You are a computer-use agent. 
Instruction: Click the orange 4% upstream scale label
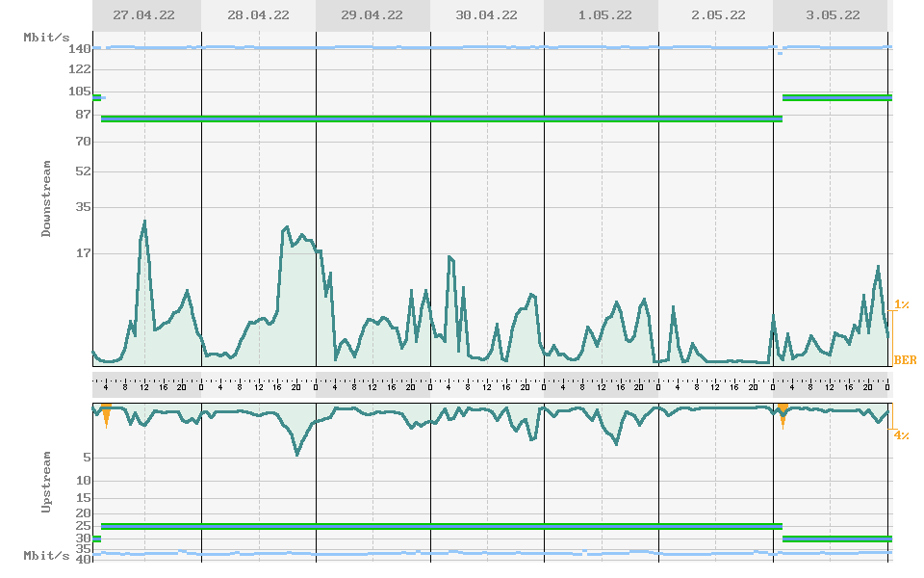[x=902, y=435]
